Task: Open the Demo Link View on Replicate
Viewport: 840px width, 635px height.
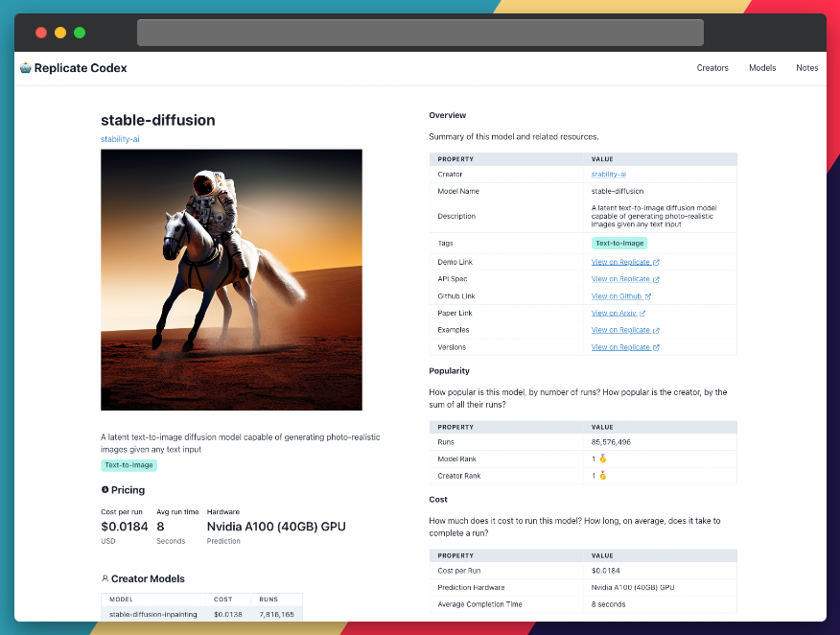Action: (x=620, y=262)
